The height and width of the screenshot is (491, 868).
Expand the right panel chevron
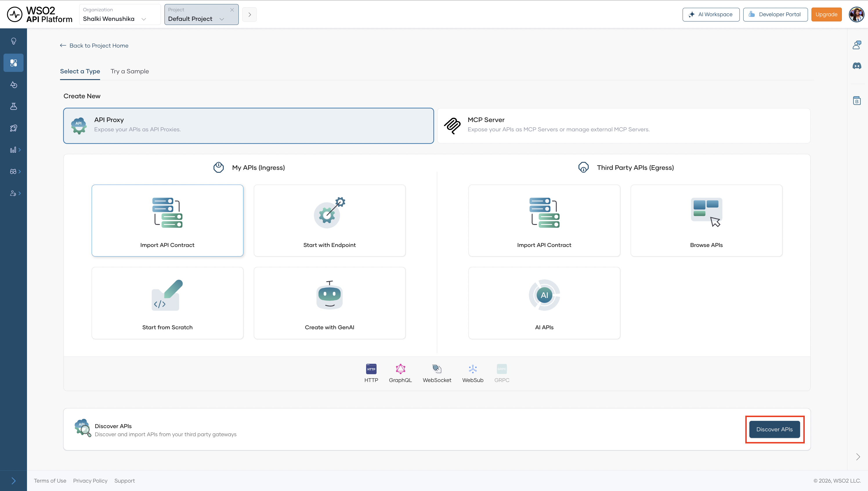858,457
